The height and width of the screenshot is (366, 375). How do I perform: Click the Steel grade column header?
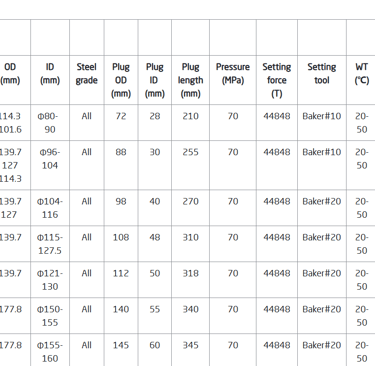(87, 74)
